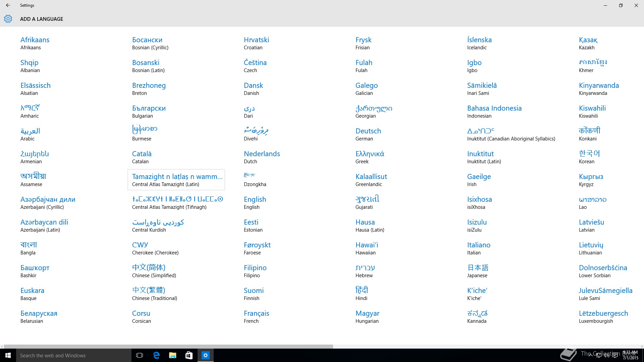Viewport: 644px width, 362px height.
Task: Open File Explorer from the taskbar
Action: [172, 355]
